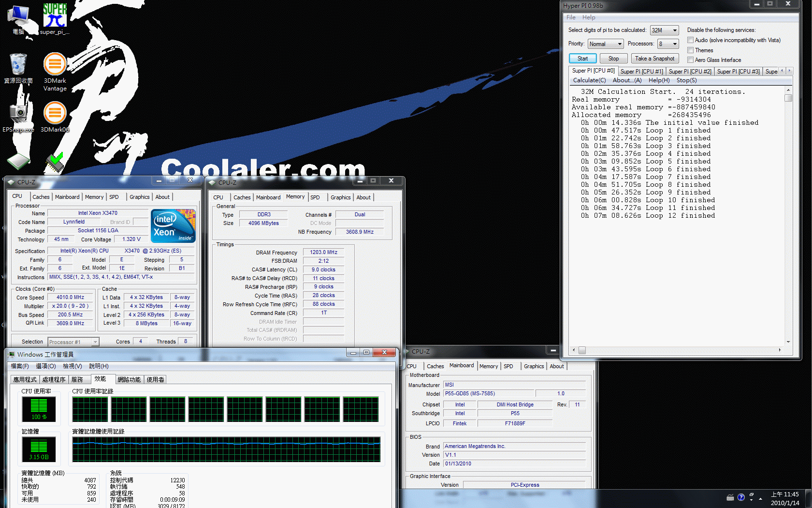Switch to Super PI [CPU #0] tab
This screenshot has height=508, width=812.
coord(594,71)
